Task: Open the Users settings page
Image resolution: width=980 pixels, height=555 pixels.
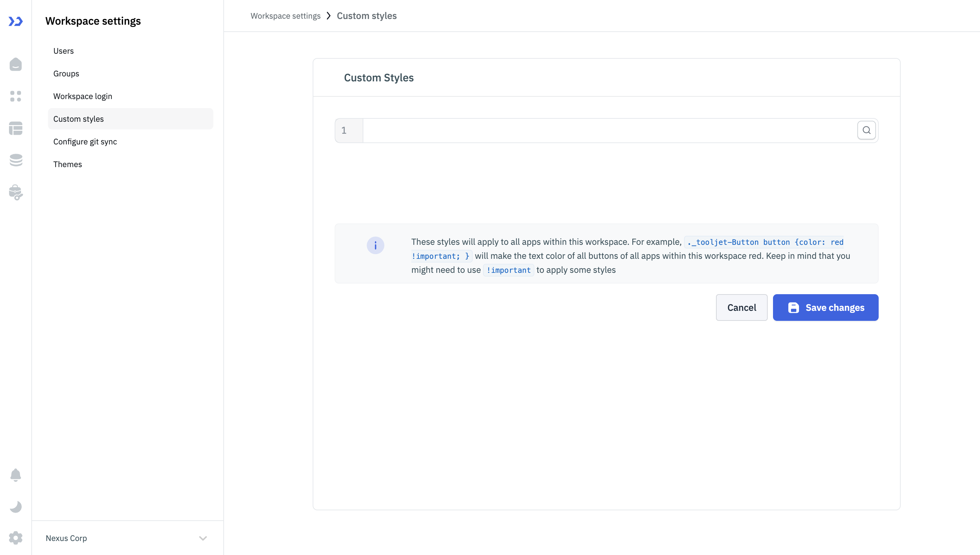Action: click(x=131, y=51)
